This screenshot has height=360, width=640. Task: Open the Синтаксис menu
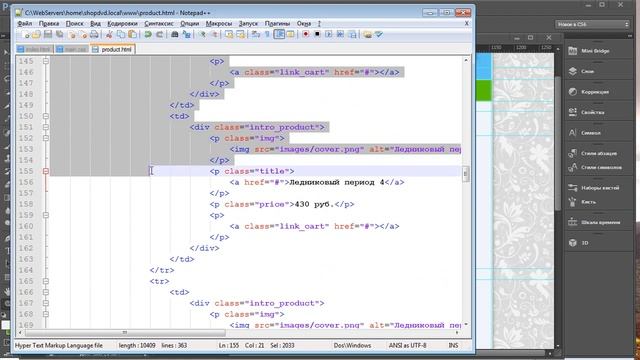tap(159, 24)
